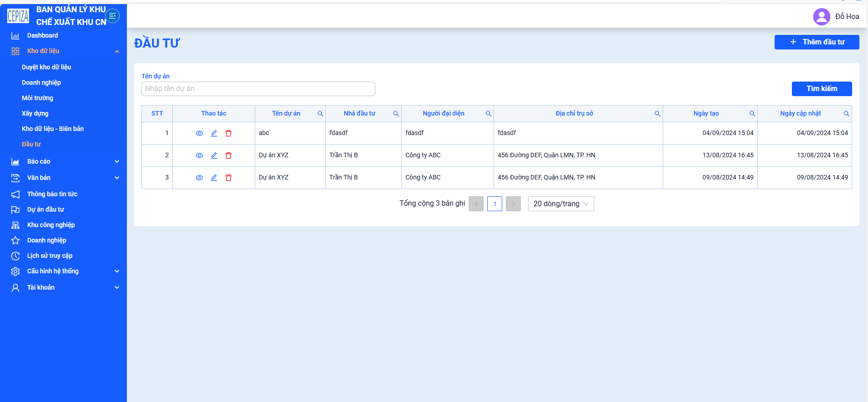Viewport: 868px width, 402px height.
Task: Click the Đỗ Hoa avatar icon
Action: click(x=821, y=17)
